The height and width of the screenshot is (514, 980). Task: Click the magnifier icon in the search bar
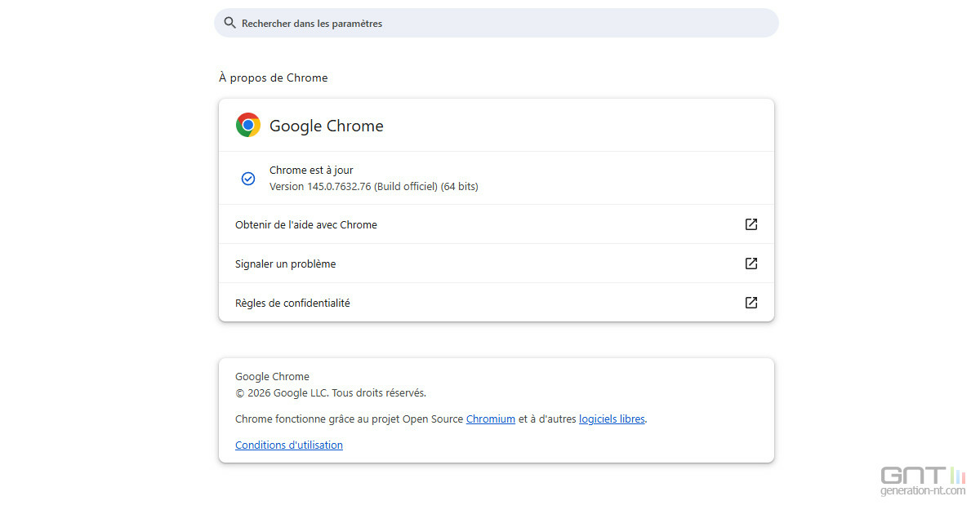[x=229, y=23]
